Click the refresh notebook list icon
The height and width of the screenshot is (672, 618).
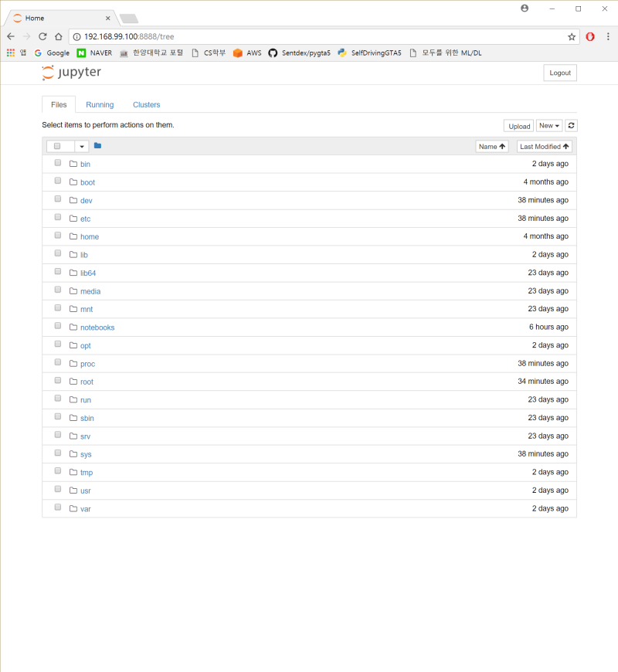point(570,125)
